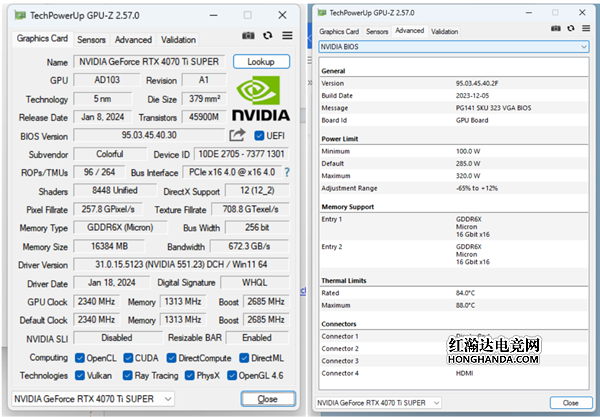Take a screenshot with the camera icon in the left GPU-Z window
Screen dimensions: 600x417
(248, 36)
